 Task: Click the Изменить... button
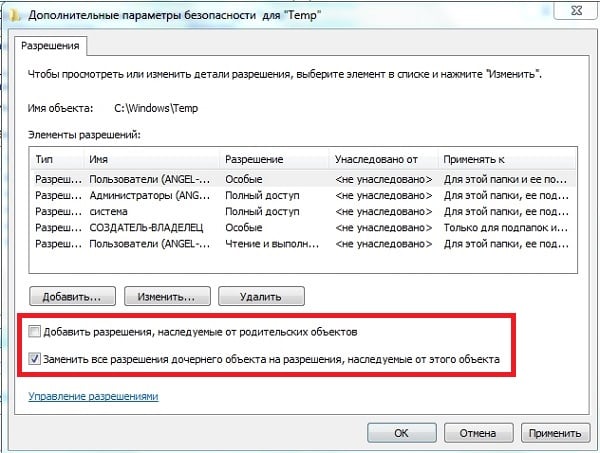[x=167, y=297]
